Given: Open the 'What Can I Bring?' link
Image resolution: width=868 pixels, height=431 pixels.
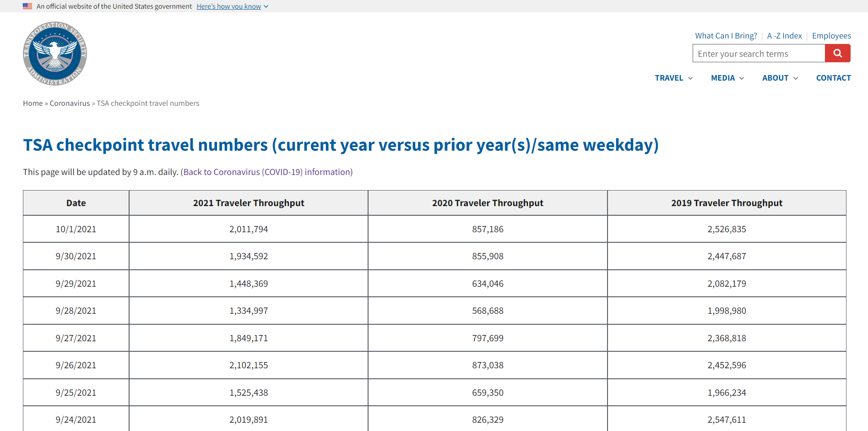Looking at the screenshot, I should pyautogui.click(x=726, y=36).
